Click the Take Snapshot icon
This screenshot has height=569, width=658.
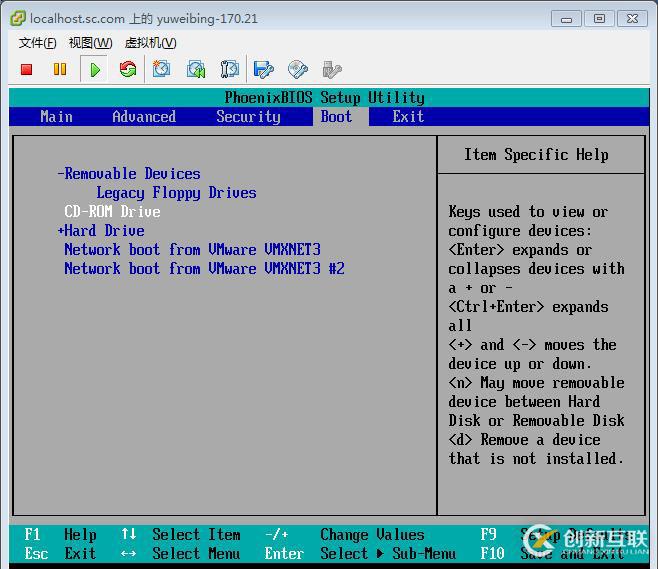pyautogui.click(x=162, y=69)
